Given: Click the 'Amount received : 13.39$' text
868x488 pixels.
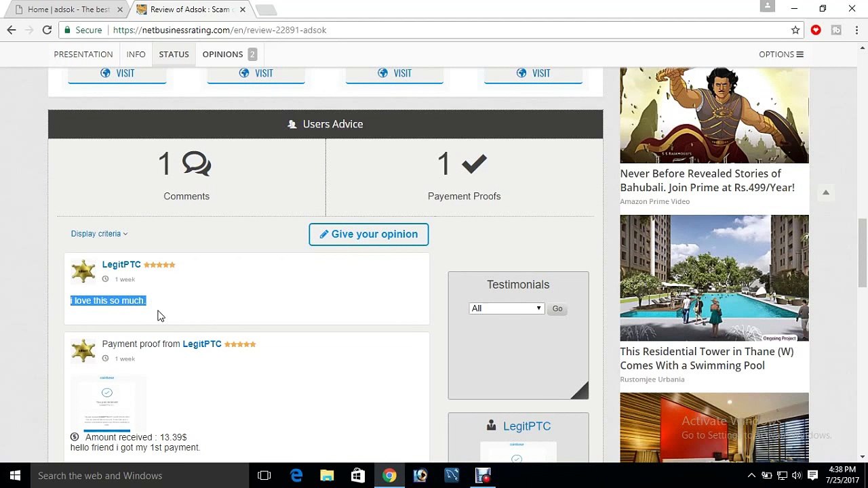Looking at the screenshot, I should point(136,437).
